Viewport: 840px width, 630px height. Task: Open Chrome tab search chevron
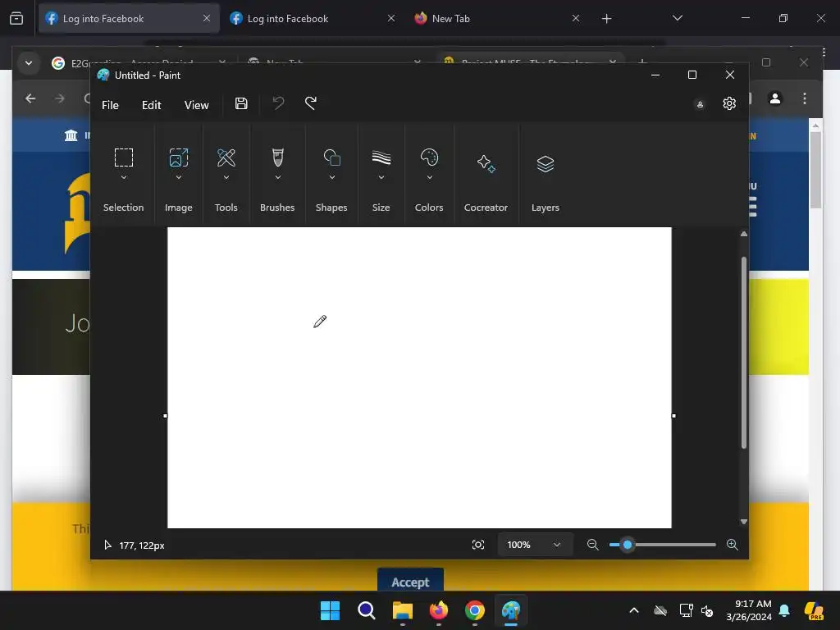click(29, 63)
